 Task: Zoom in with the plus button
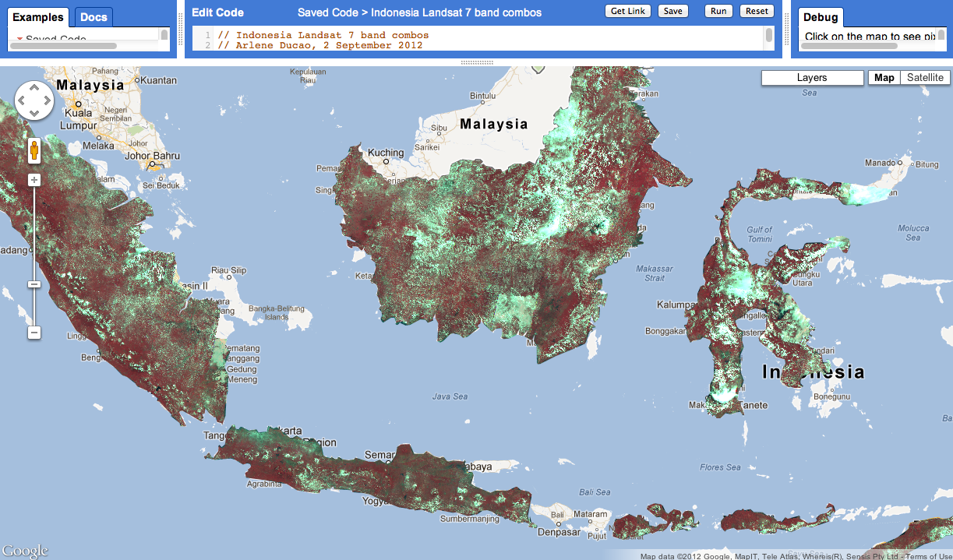34,180
